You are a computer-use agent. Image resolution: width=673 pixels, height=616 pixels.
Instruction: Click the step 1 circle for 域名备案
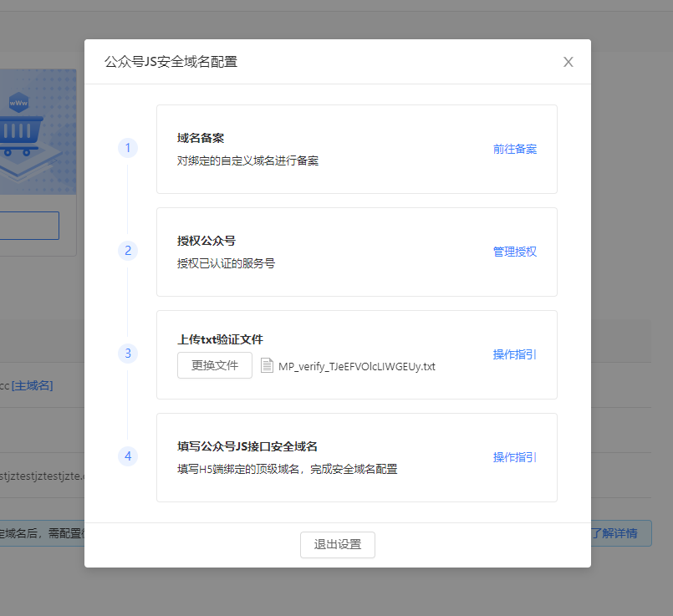pyautogui.click(x=128, y=148)
